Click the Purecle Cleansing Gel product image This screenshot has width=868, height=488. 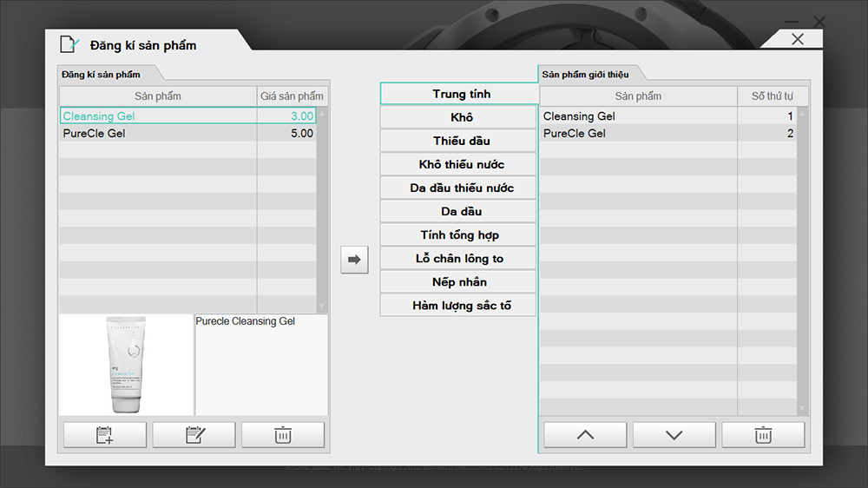(126, 365)
